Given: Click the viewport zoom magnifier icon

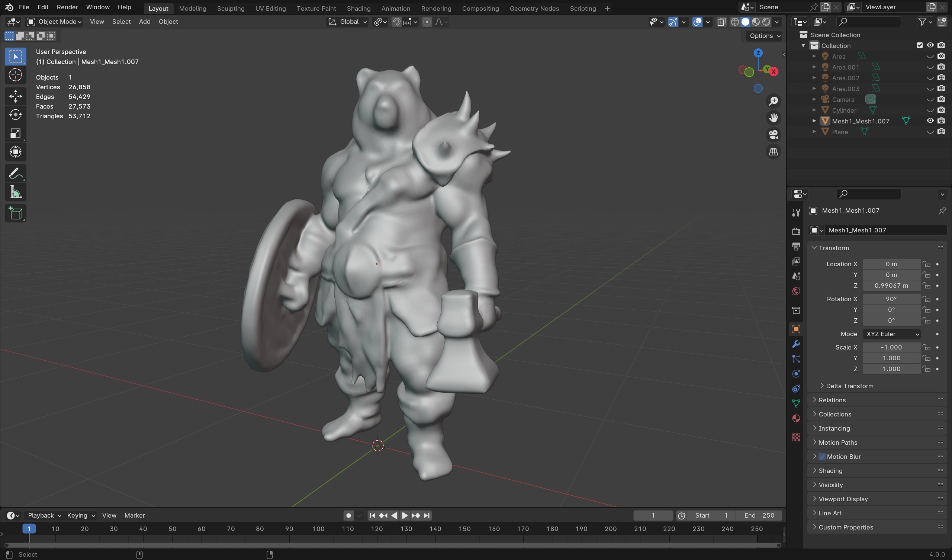Looking at the screenshot, I should click(773, 101).
